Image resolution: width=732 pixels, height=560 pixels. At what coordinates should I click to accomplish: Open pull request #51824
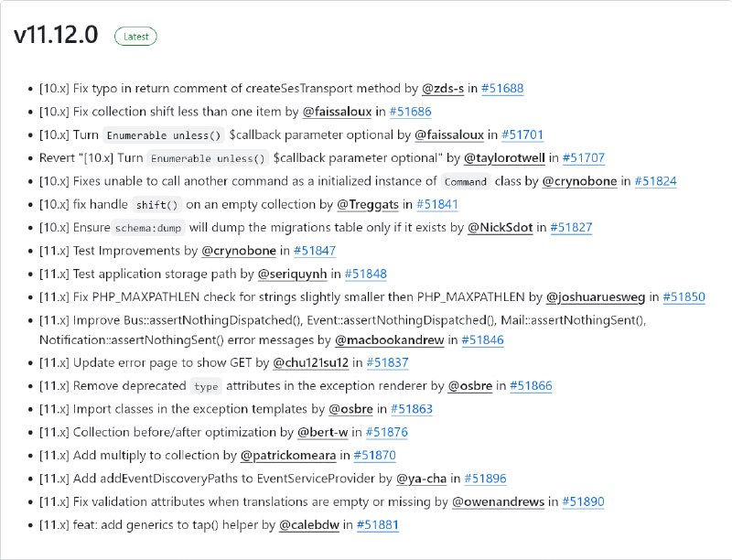(x=655, y=181)
